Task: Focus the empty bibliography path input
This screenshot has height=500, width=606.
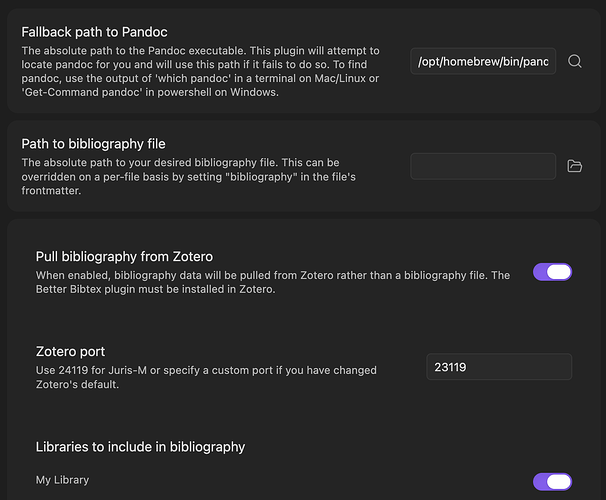Action: click(482, 166)
